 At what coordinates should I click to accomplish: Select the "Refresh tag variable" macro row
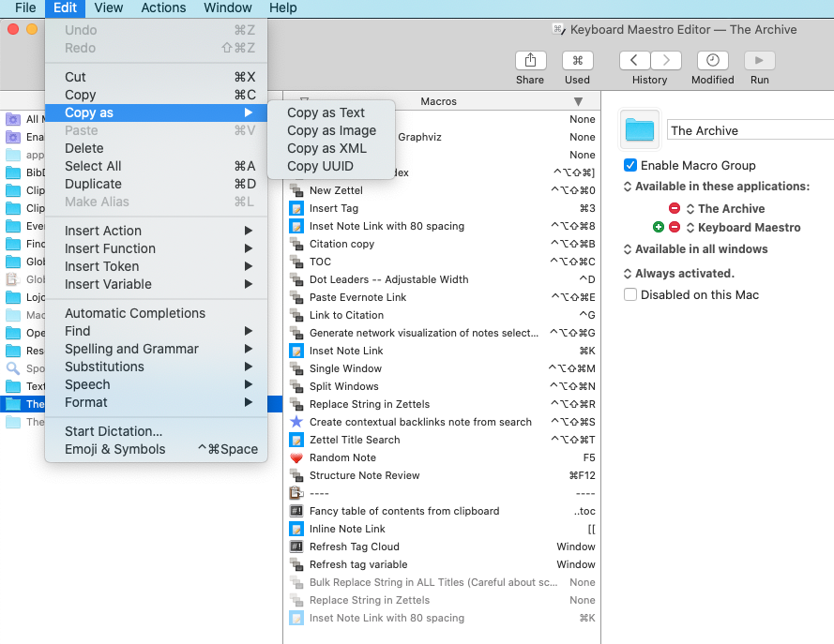(x=442, y=564)
